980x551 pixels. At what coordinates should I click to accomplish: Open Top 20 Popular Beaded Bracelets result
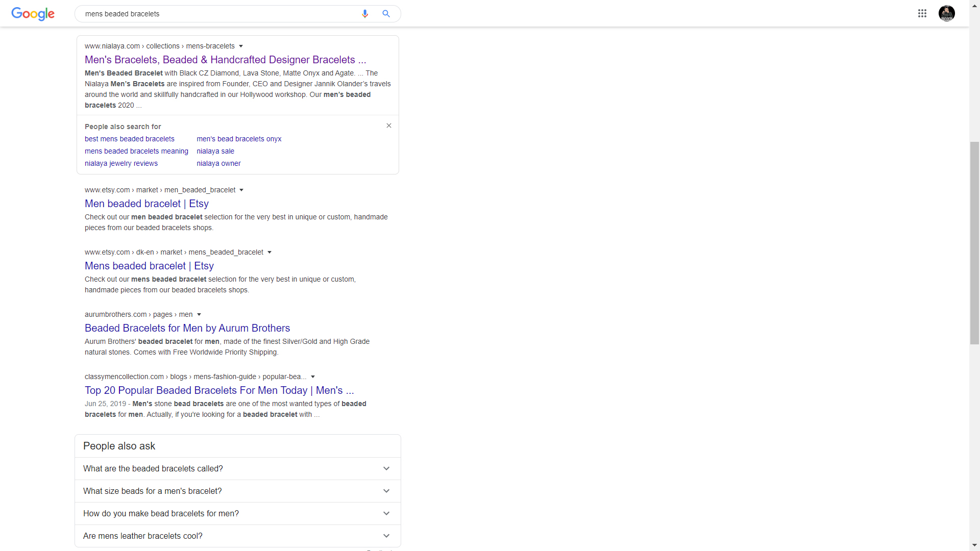click(x=219, y=390)
